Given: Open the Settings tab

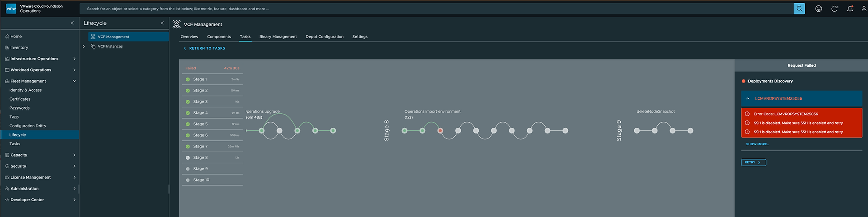Looking at the screenshot, I should click(360, 37).
